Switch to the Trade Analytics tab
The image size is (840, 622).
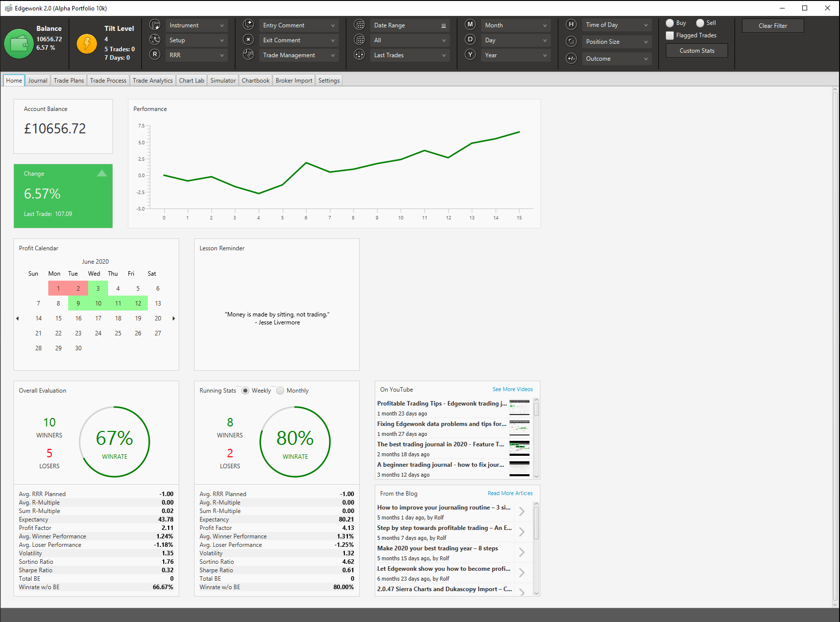pos(153,81)
